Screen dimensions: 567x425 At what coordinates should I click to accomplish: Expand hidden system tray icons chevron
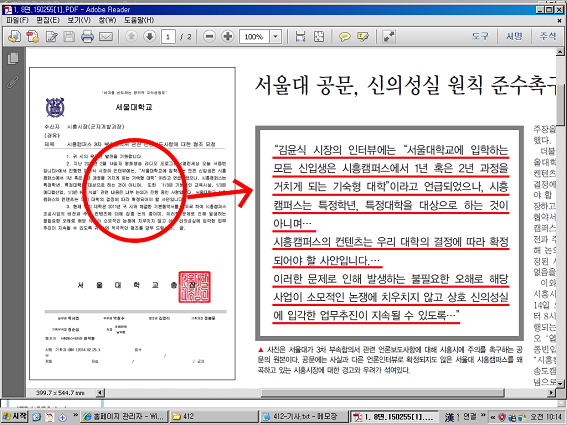(x=493, y=417)
